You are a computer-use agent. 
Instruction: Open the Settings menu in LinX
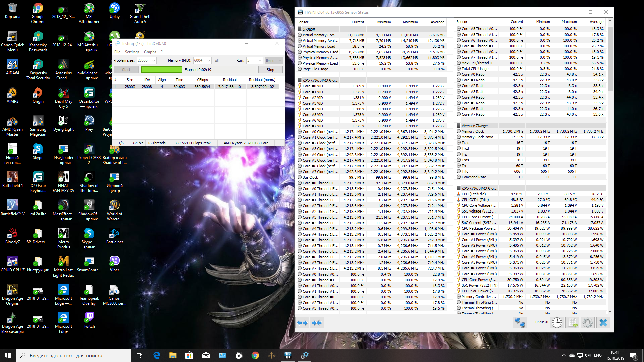click(x=132, y=52)
